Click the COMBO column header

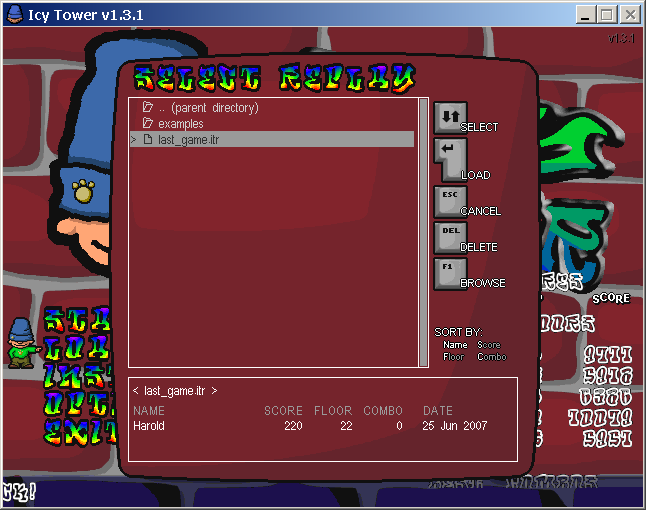[383, 411]
